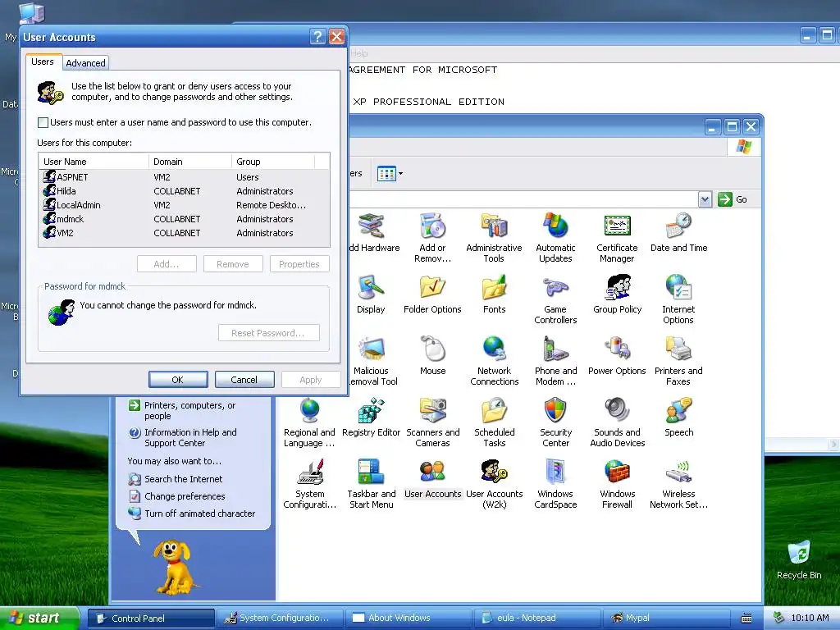The height and width of the screenshot is (630, 840).
Task: Switch to eula - Notepad taskbar button
Action: [x=537, y=618]
